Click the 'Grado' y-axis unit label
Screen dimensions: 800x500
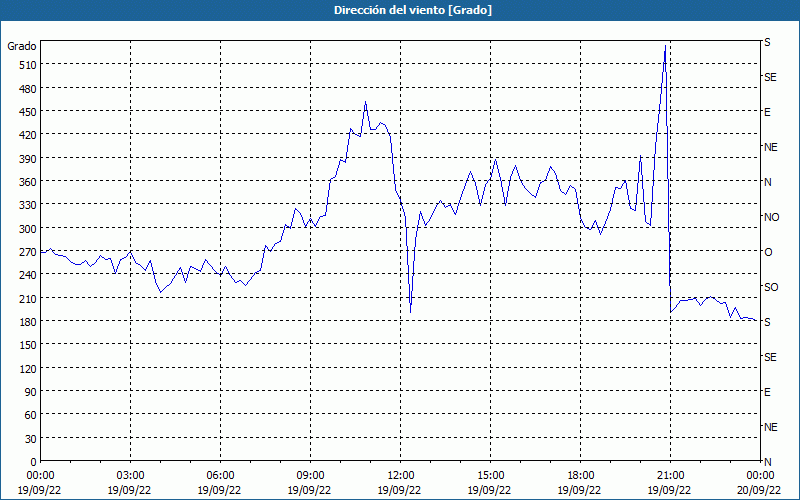[21, 46]
